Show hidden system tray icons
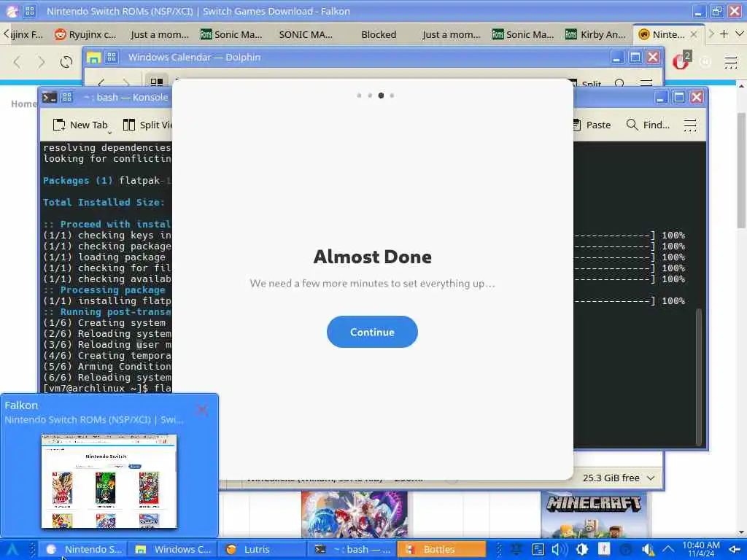 (668, 550)
